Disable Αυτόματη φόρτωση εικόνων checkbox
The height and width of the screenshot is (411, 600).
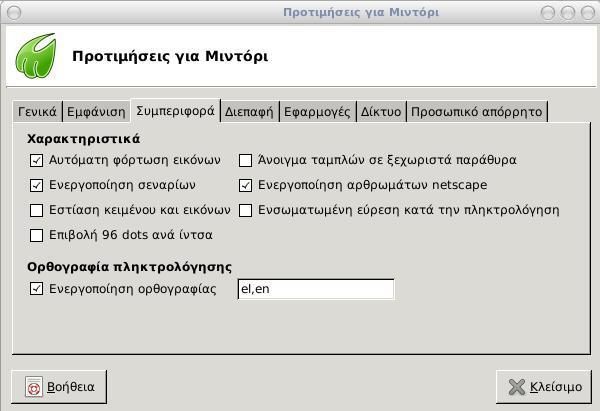[37, 160]
